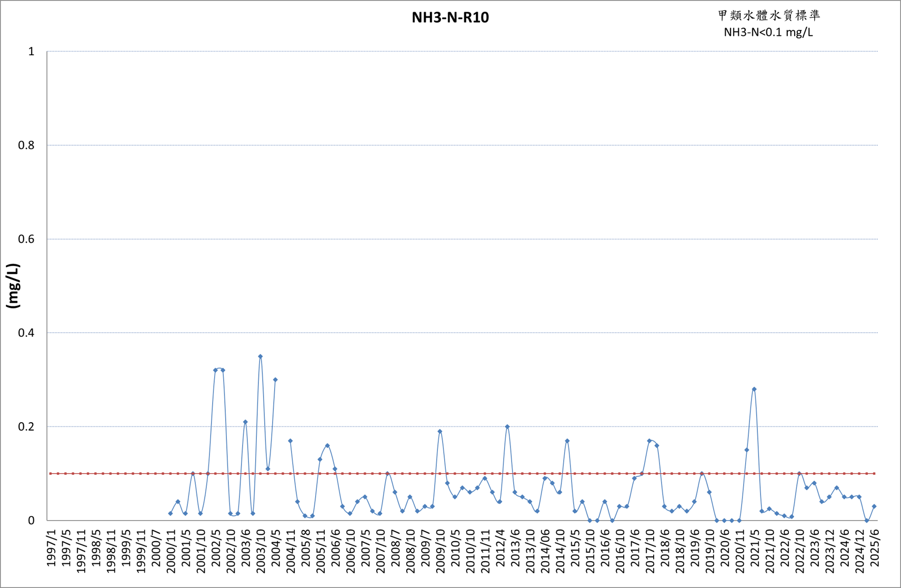901x588 pixels.
Task: Select the 2025/6 date label
Action: 874,549
